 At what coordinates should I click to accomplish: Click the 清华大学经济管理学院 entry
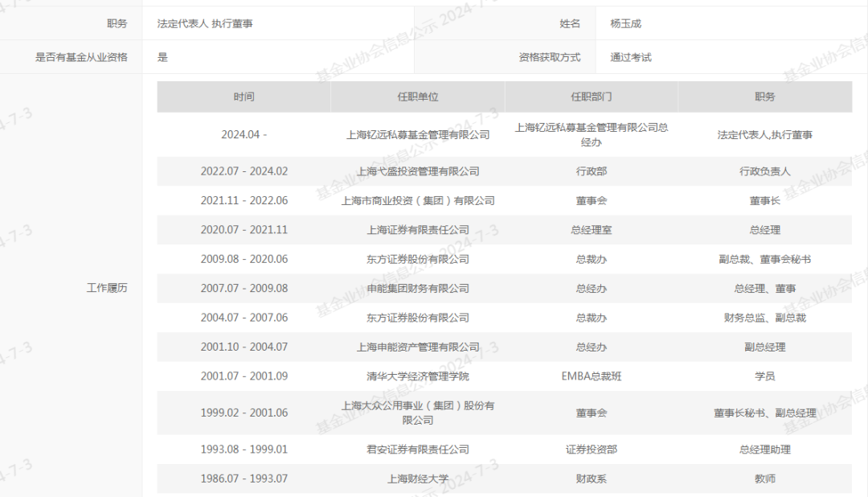click(416, 376)
